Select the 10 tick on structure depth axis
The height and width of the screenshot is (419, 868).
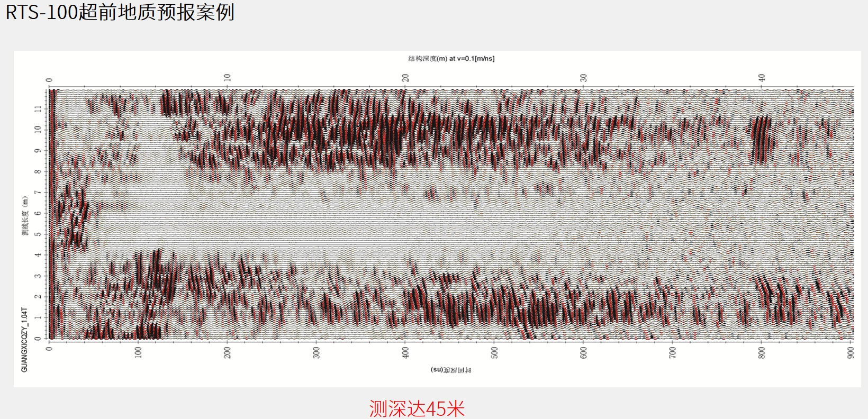228,78
